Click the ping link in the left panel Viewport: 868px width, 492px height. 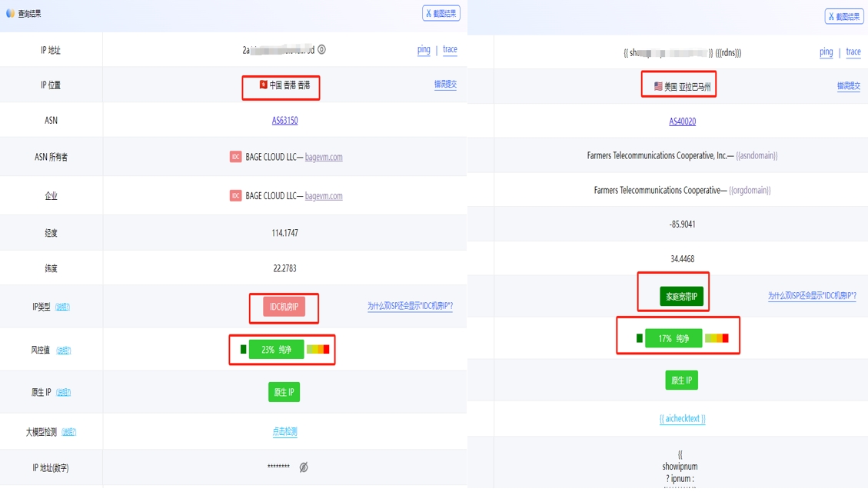click(x=424, y=49)
